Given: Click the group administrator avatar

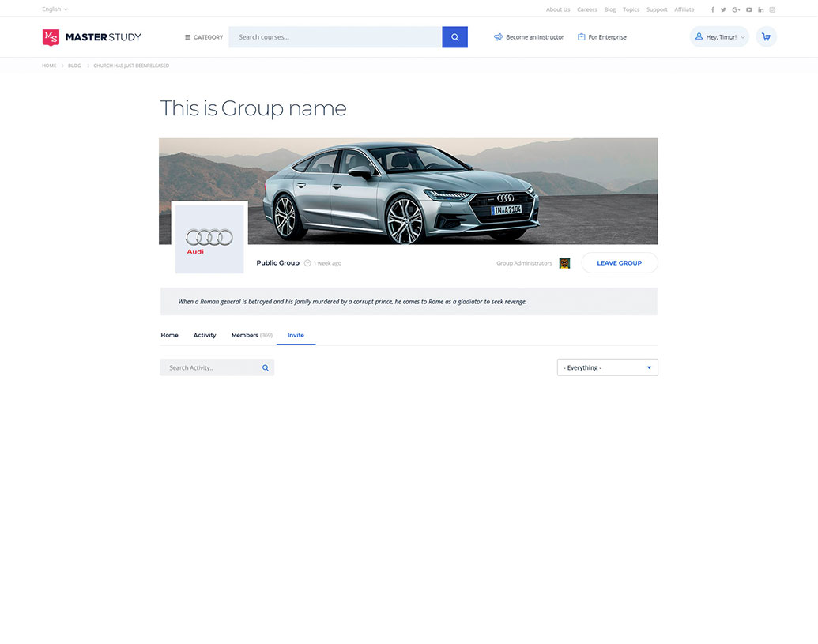Looking at the screenshot, I should pos(564,263).
